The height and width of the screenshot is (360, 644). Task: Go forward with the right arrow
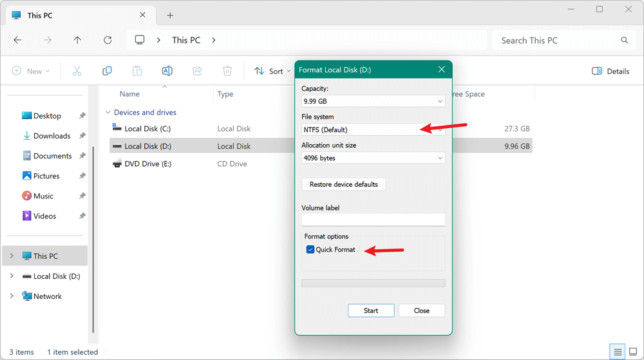coord(48,40)
